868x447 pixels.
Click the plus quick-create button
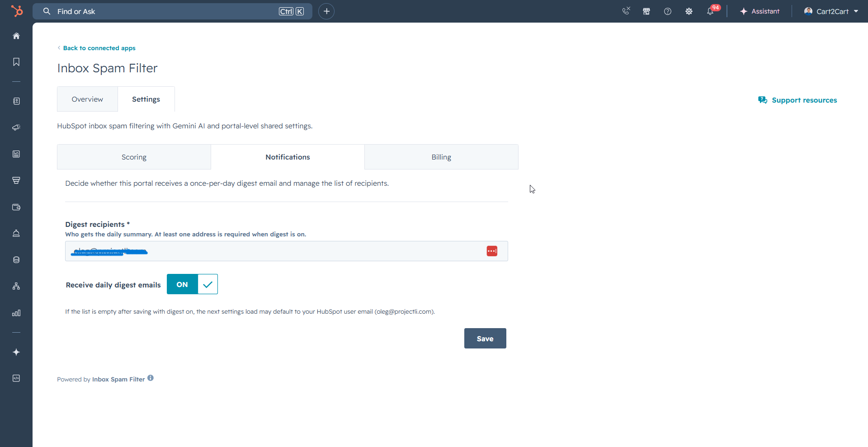pos(326,11)
